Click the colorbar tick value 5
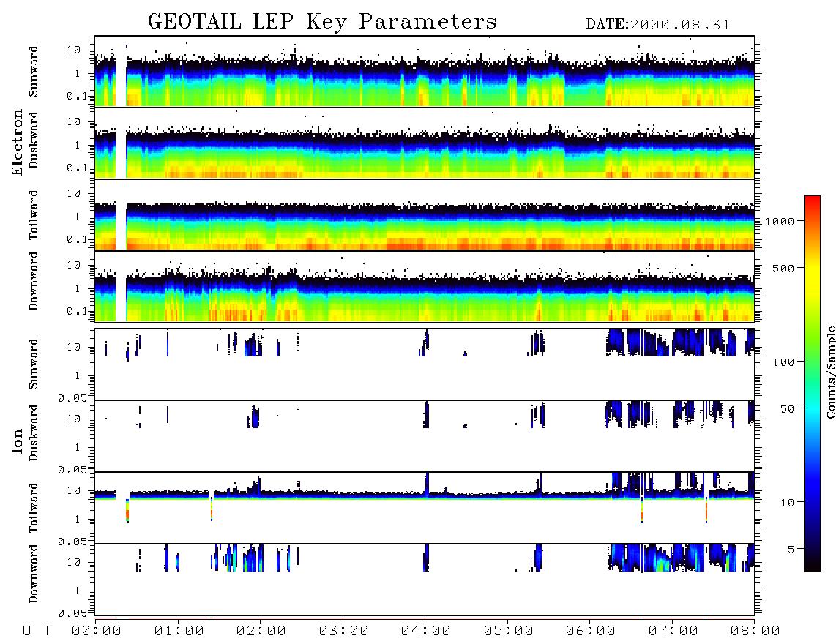 [x=791, y=549]
